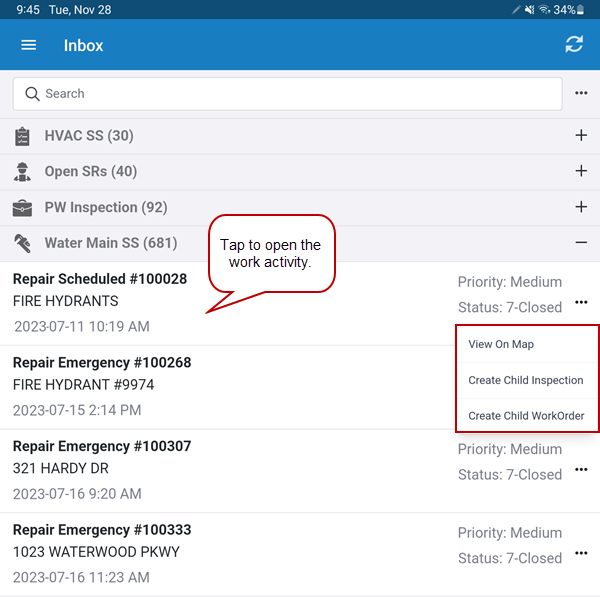Open more options for work order #100028
Viewport: 600px width, 597px height.
[x=581, y=303]
